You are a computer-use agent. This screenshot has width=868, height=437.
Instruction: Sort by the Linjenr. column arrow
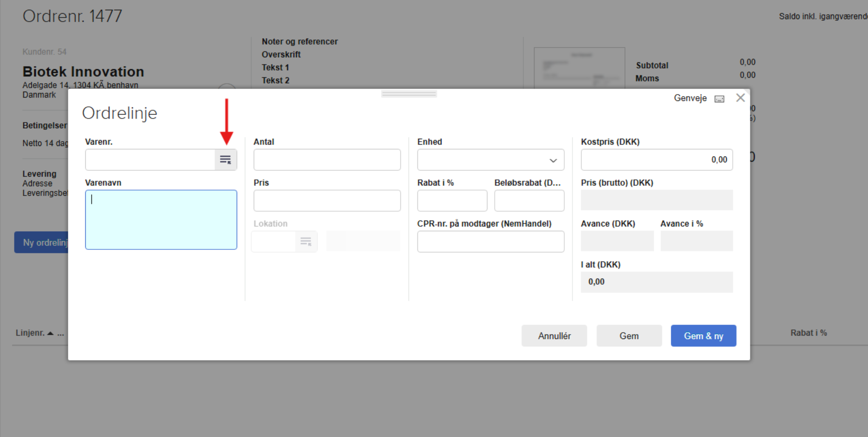point(50,333)
